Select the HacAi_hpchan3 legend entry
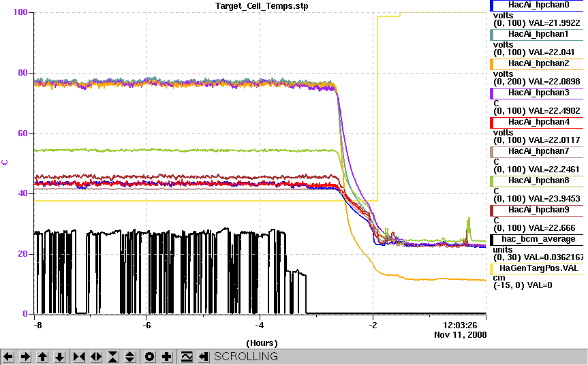This screenshot has height=365, width=588. click(537, 93)
